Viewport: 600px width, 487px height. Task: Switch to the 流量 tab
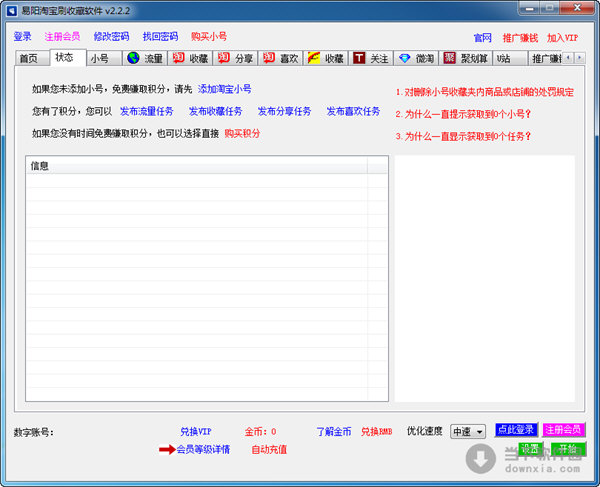[x=145, y=59]
